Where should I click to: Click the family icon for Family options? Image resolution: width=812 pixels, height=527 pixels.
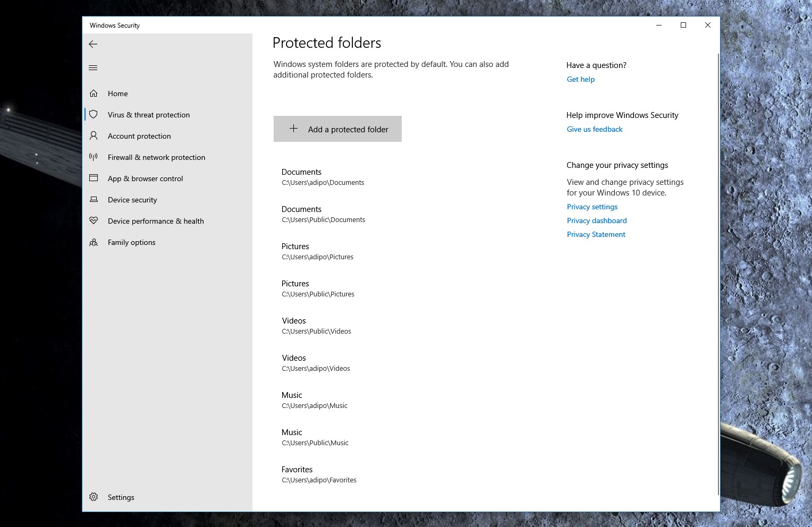[94, 242]
